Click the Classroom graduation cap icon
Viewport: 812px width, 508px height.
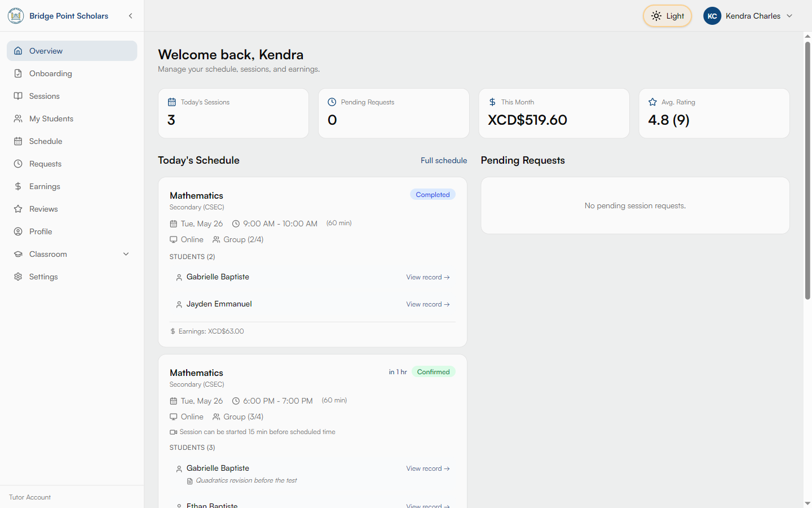(x=18, y=254)
